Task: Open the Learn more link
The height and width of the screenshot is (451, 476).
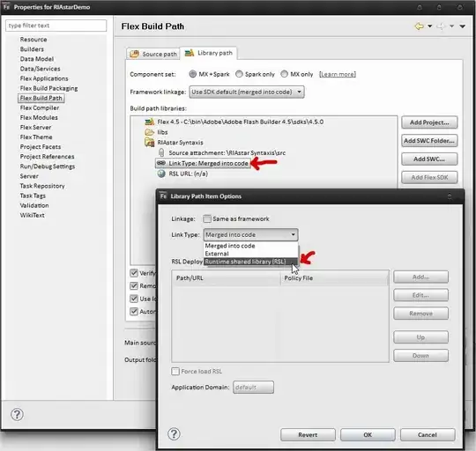Action: click(338, 74)
